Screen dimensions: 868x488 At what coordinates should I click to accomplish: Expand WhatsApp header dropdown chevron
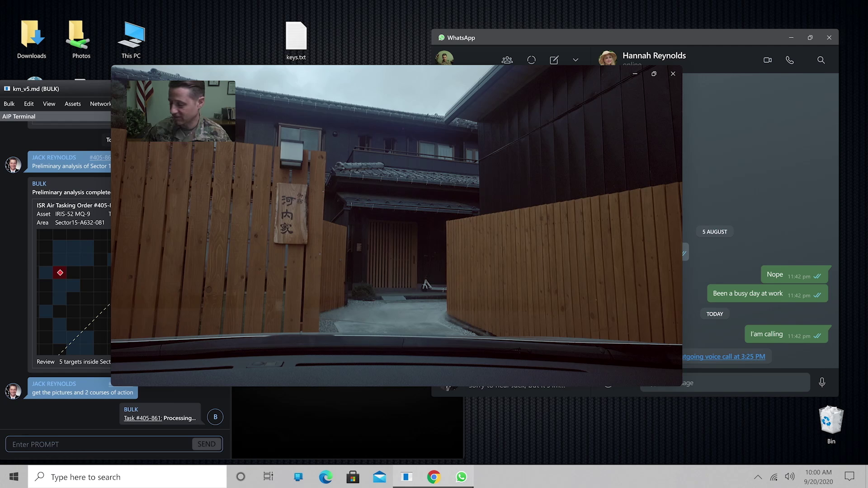click(575, 60)
